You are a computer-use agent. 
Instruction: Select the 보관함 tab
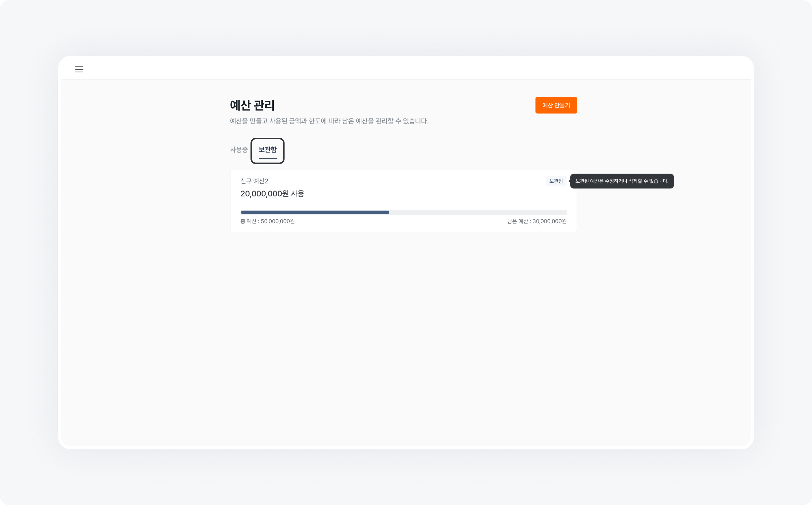click(267, 150)
